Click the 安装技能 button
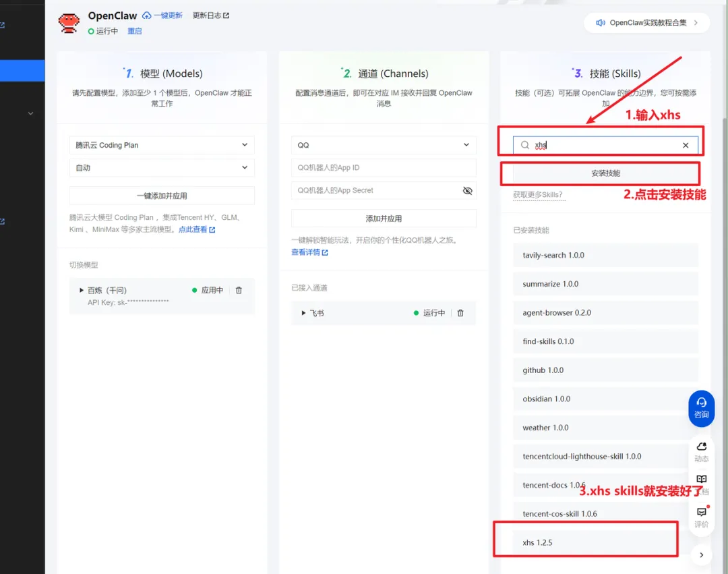The width and height of the screenshot is (728, 574). click(x=605, y=173)
